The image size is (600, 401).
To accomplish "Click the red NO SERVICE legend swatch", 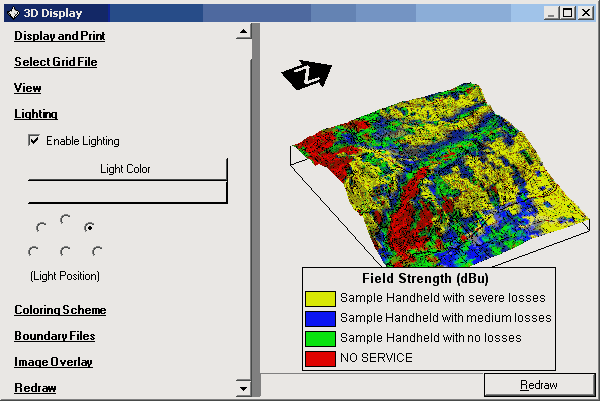I will coord(320,359).
